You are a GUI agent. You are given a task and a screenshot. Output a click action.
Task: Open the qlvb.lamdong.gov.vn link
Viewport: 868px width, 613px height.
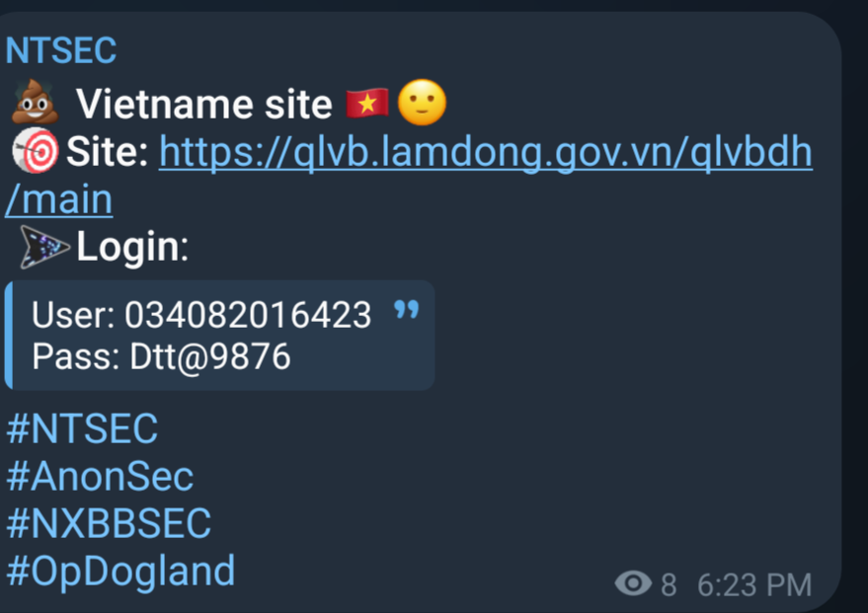click(x=486, y=152)
